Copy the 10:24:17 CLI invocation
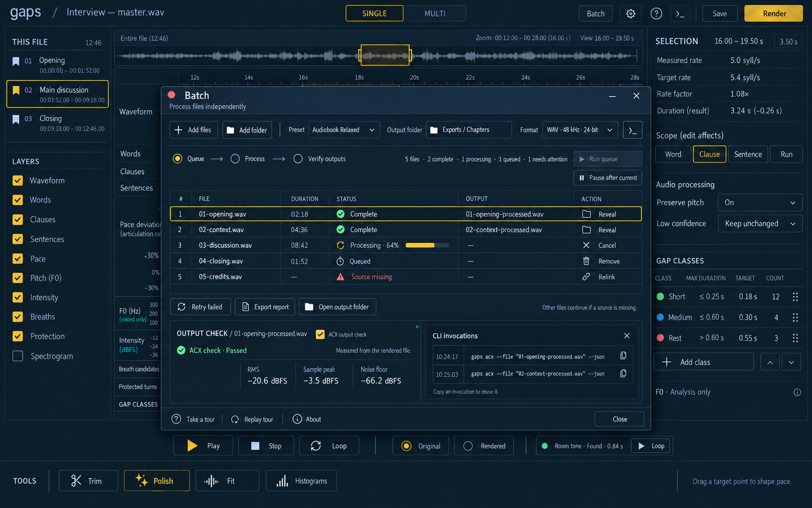This screenshot has width=812, height=508. click(x=623, y=356)
